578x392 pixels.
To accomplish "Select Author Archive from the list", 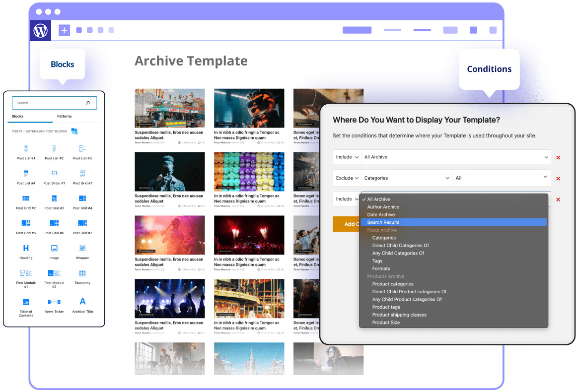I will click(x=453, y=207).
